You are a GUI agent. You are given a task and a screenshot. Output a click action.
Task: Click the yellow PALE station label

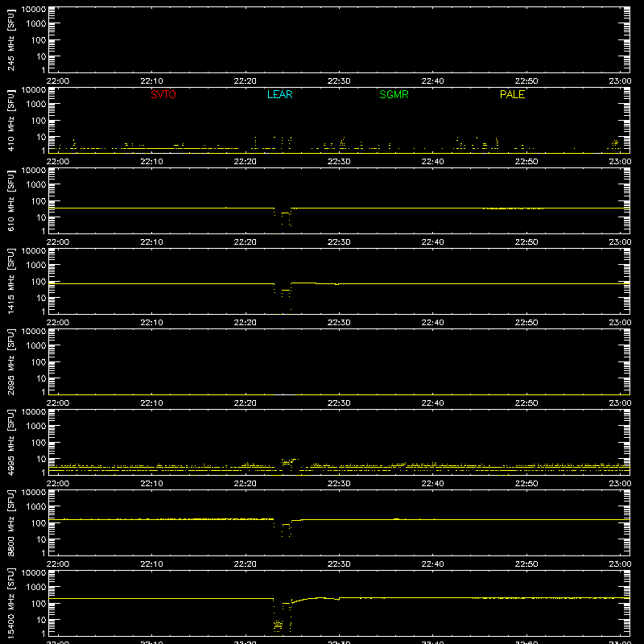(x=512, y=94)
